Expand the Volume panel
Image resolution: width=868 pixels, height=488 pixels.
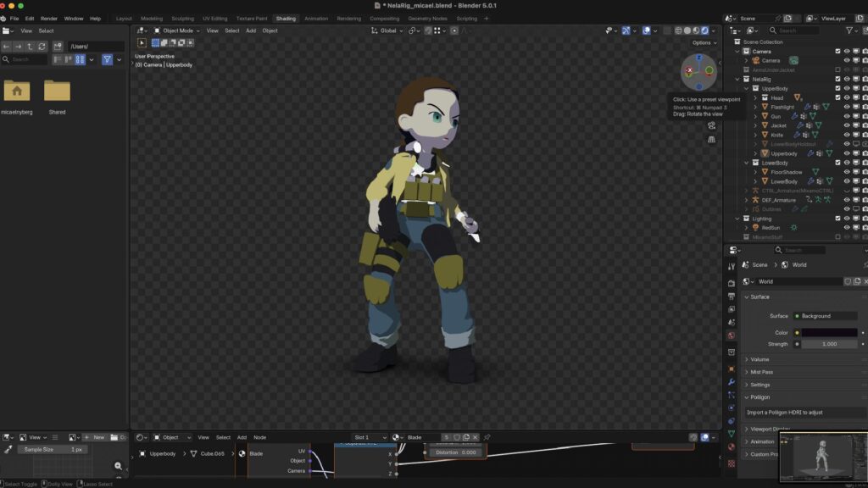(759, 359)
